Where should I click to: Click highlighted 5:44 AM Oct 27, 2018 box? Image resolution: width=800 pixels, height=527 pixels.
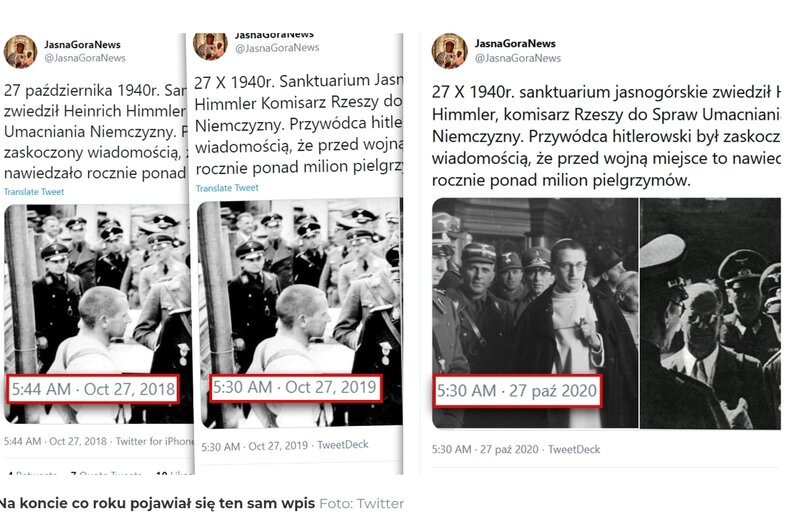pyautogui.click(x=93, y=389)
